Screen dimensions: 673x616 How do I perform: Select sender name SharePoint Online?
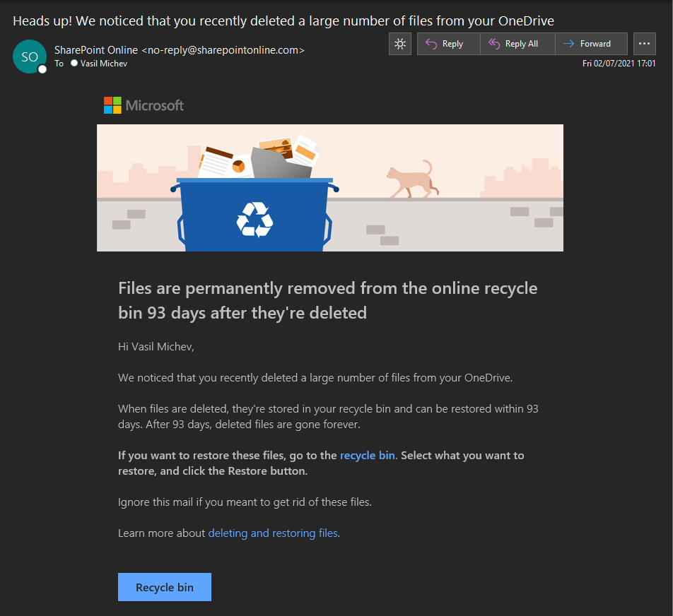point(96,50)
